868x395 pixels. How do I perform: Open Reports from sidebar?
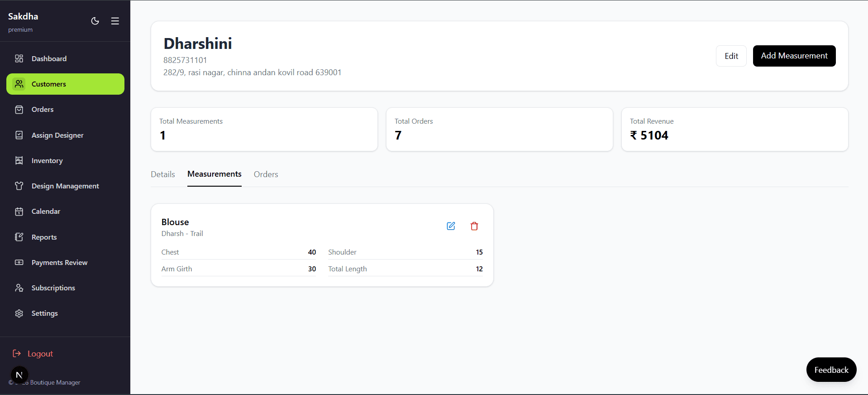[65, 237]
